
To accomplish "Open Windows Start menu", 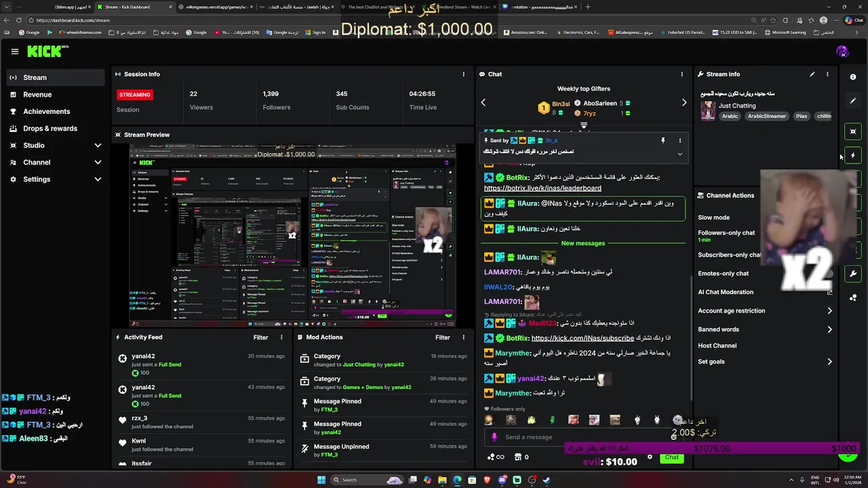I will pyautogui.click(x=321, y=480).
